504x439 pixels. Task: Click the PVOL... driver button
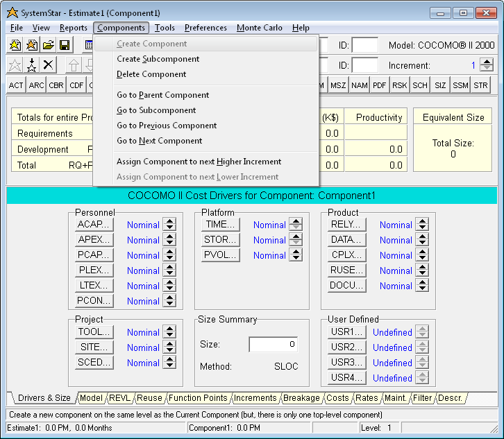[221, 255]
